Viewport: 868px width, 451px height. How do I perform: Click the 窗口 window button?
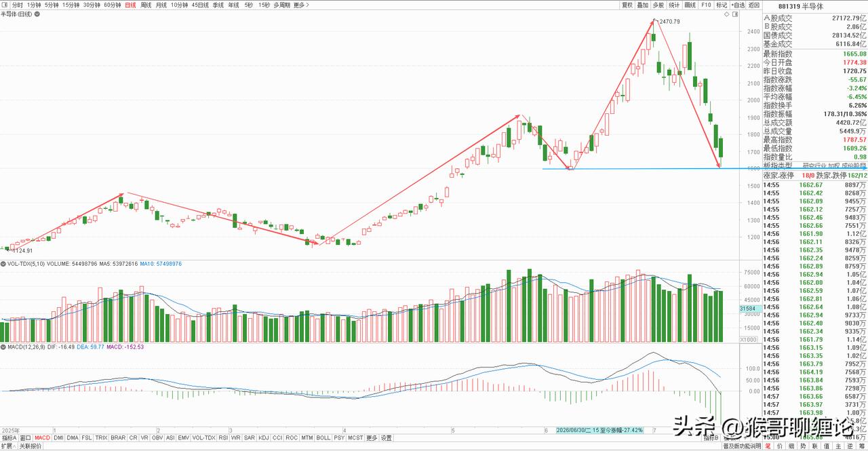[x=26, y=437]
